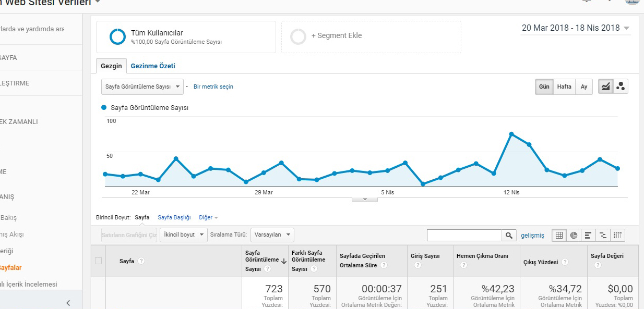The width and height of the screenshot is (644, 309).
Task: Select the pie chart percentage view
Action: click(x=574, y=235)
